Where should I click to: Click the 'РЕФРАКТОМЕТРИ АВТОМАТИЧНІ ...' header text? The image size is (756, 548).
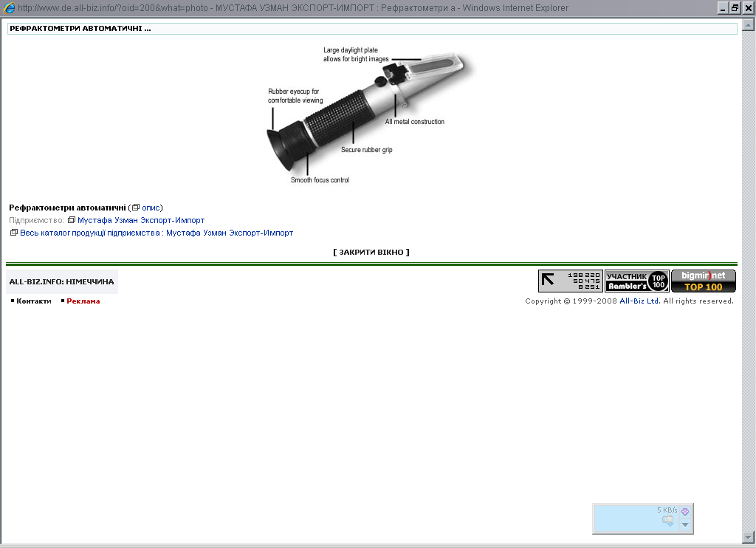pyautogui.click(x=80, y=29)
